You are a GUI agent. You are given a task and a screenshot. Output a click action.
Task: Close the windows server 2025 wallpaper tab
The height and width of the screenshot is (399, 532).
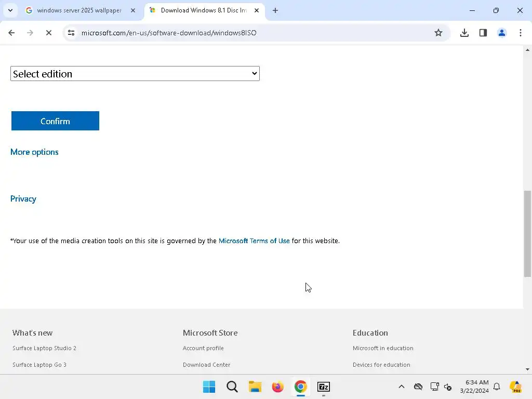click(133, 10)
